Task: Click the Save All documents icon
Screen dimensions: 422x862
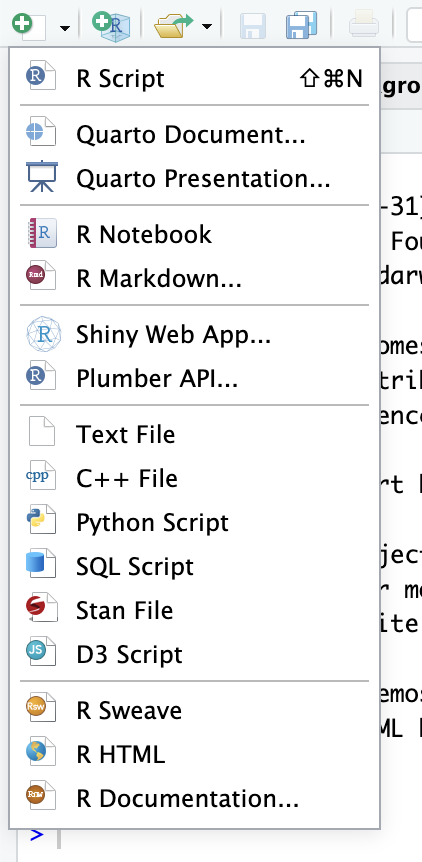Action: pyautogui.click(x=301, y=25)
